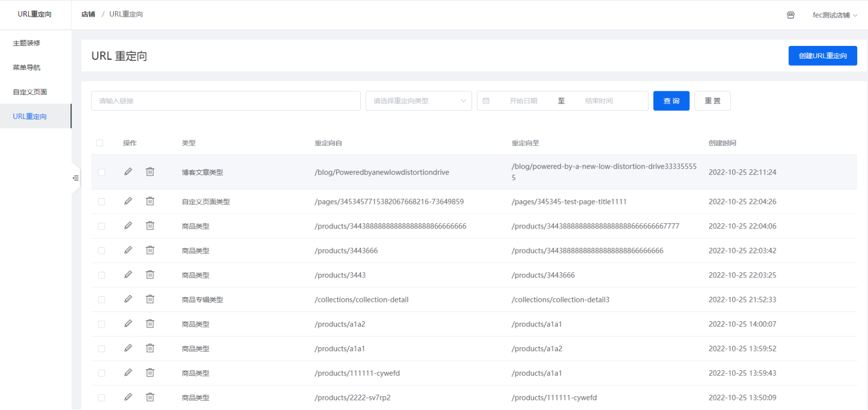Click the 博客文章类型 type cell
The height and width of the screenshot is (410, 868).
[203, 172]
